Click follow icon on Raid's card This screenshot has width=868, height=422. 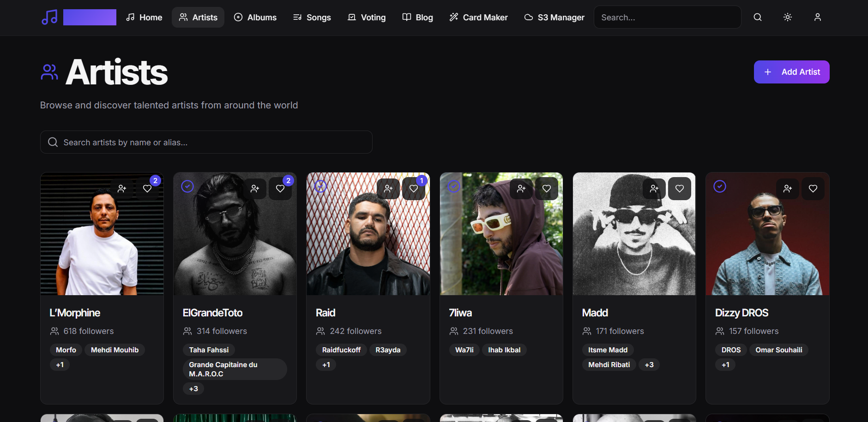388,189
